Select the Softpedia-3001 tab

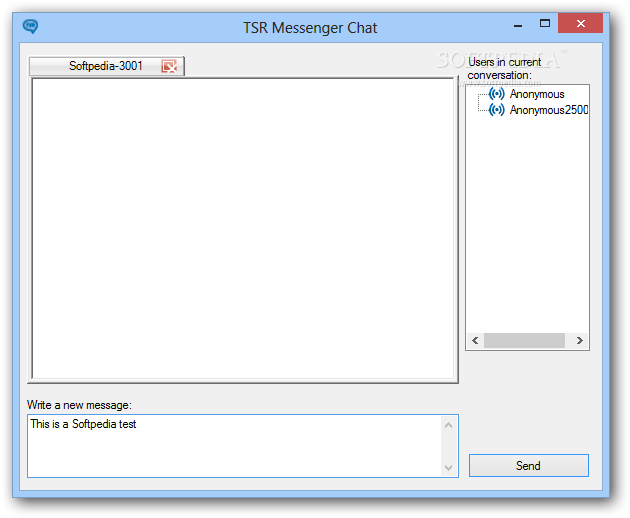106,66
